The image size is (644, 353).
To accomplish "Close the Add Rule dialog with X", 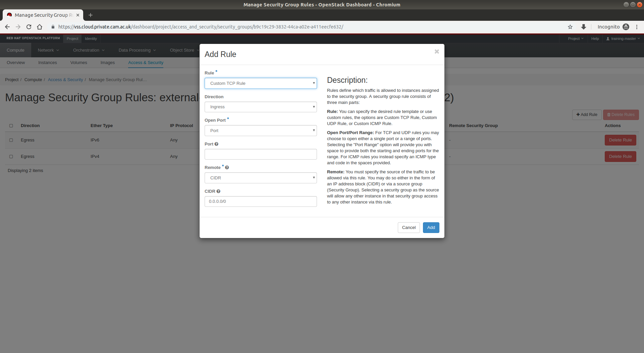I will pos(436,52).
